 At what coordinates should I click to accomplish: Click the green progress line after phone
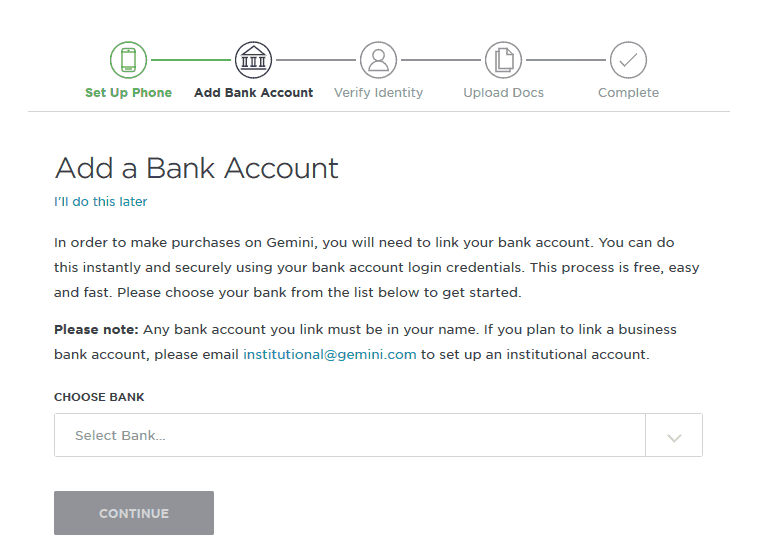pos(190,60)
